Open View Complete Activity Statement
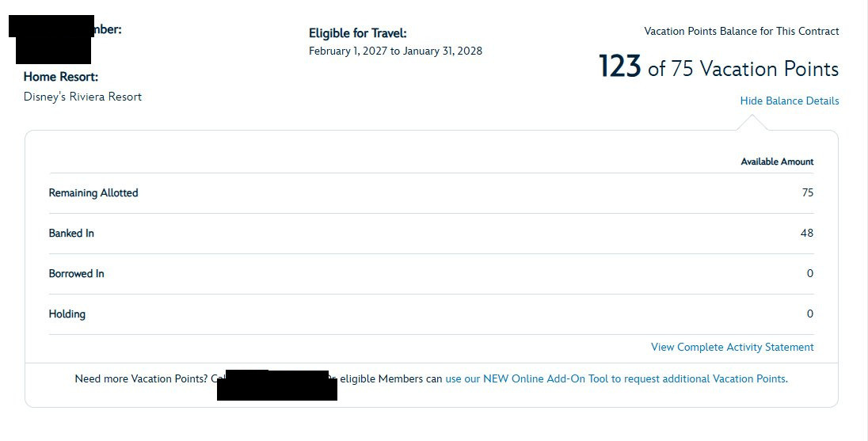Screen dimensions: 868x441 pos(732,347)
